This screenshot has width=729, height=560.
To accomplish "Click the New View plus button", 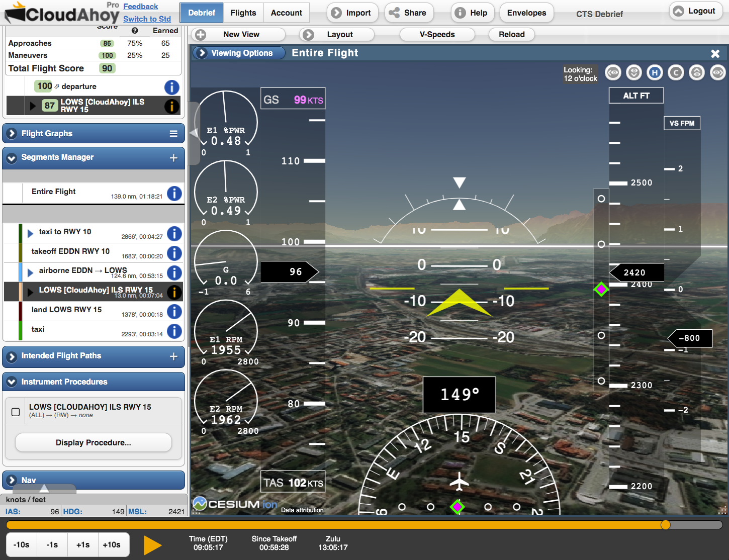I will (201, 35).
